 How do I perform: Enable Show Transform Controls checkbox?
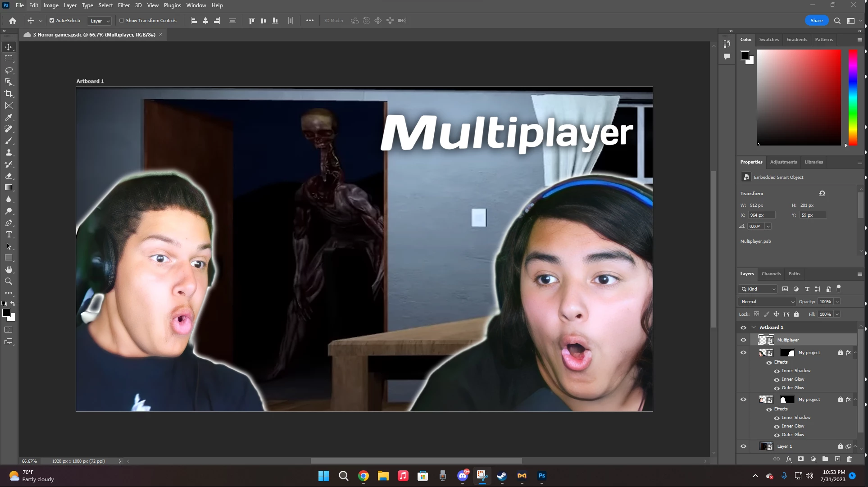(x=122, y=21)
